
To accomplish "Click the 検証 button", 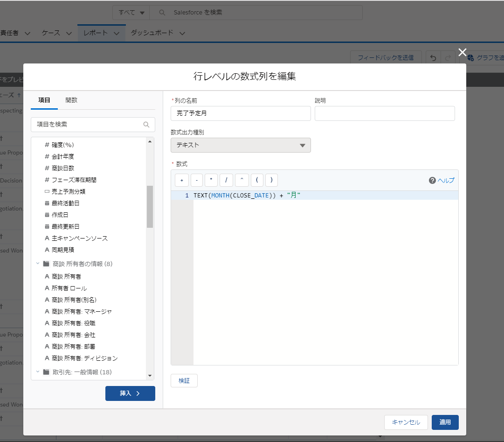I will pos(184,380).
